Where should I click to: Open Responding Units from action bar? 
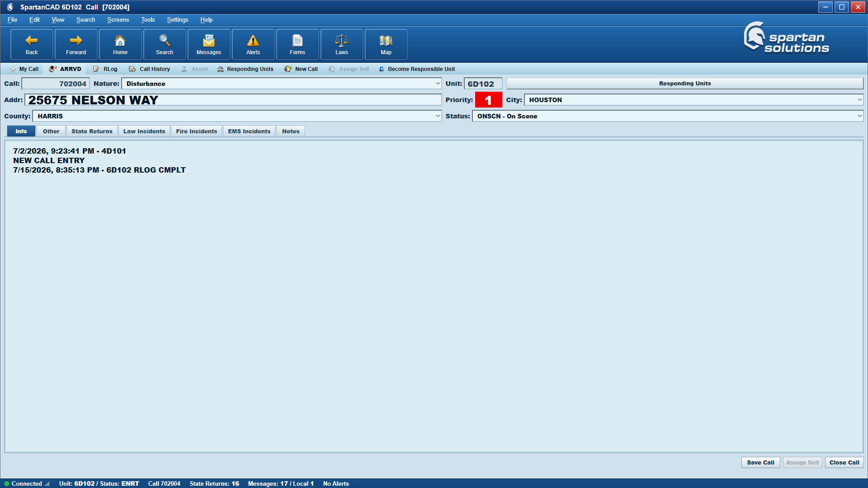click(245, 69)
